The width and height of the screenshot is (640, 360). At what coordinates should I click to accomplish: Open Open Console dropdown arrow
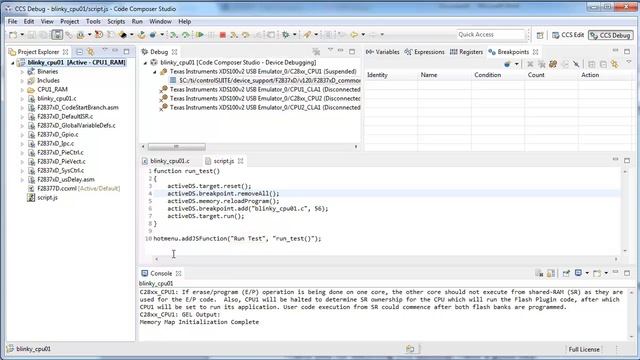pyautogui.click(x=606, y=273)
